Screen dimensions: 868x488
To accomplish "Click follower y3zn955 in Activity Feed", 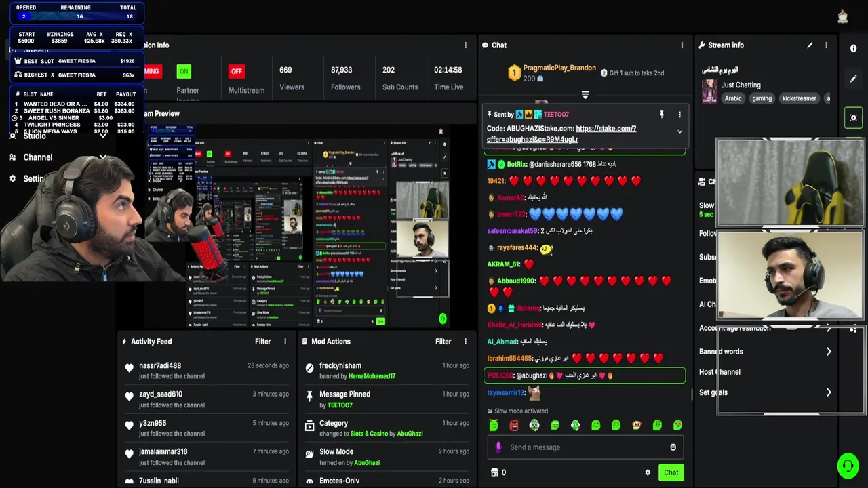I will [x=153, y=424].
